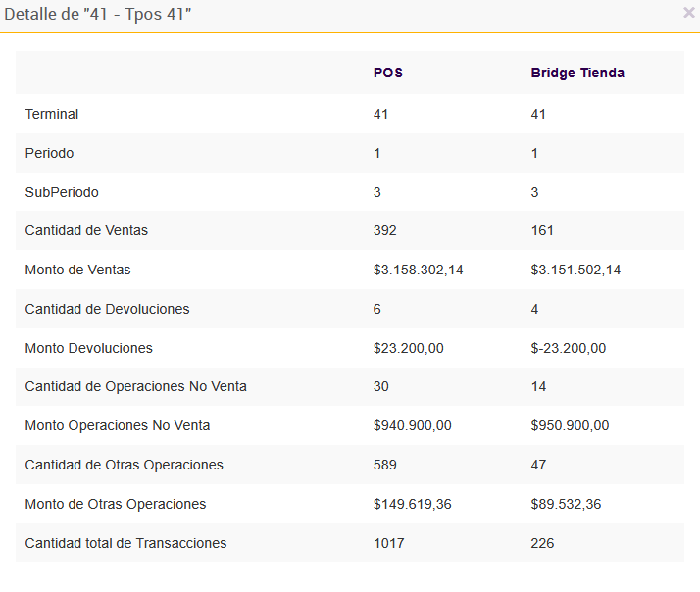Click the POS column header
This screenshot has width=700, height=592.
pos(388,74)
